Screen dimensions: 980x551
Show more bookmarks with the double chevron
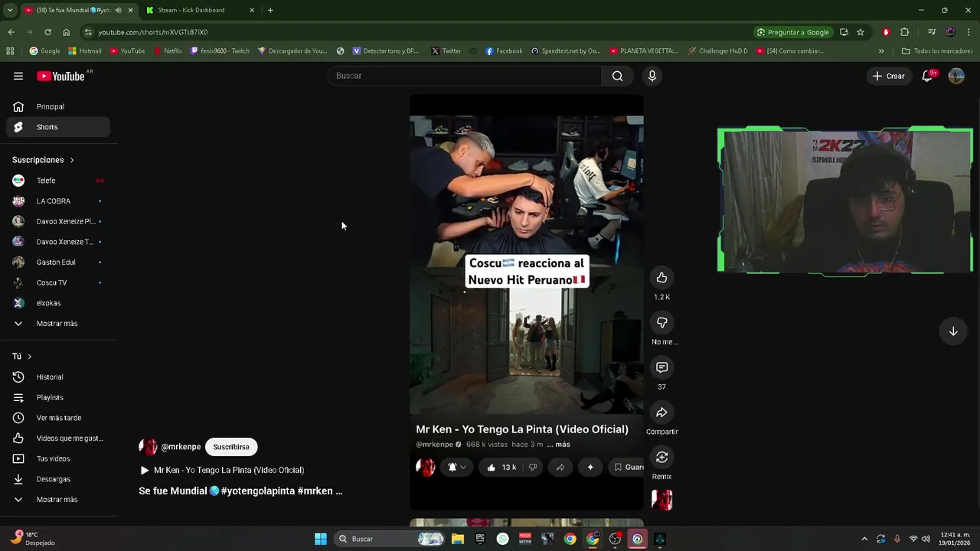coord(881,51)
